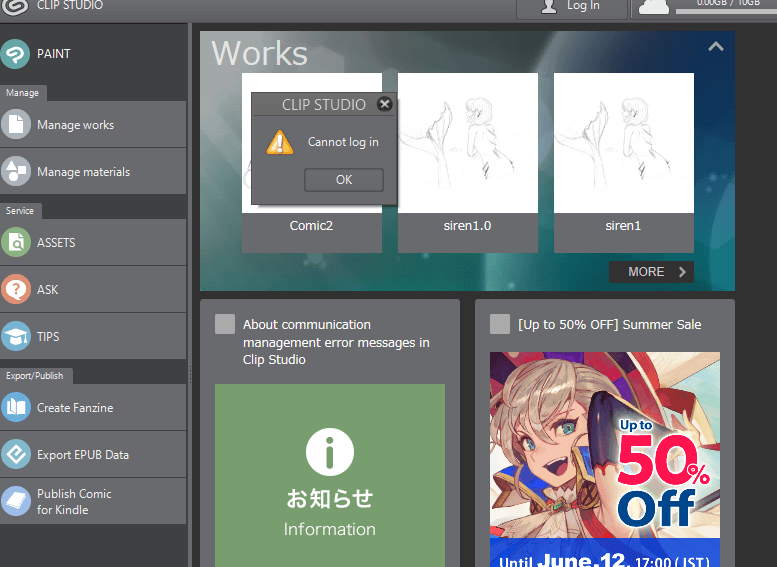Click the siren1 file name label

tap(623, 226)
